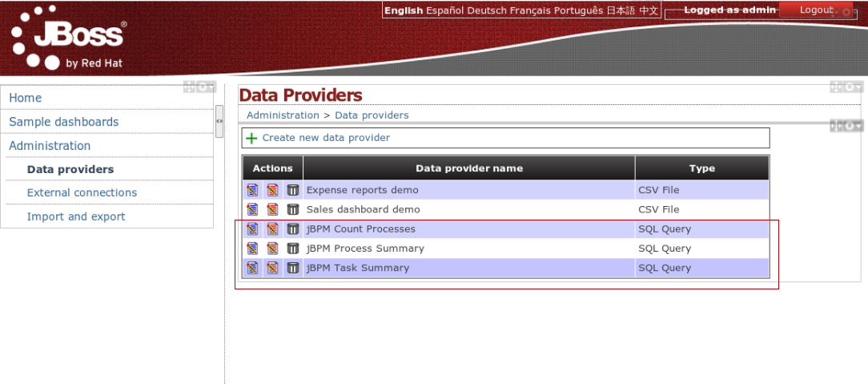Click blue edit icon for Expense reports demo
The image size is (868, 384).
tap(252, 190)
